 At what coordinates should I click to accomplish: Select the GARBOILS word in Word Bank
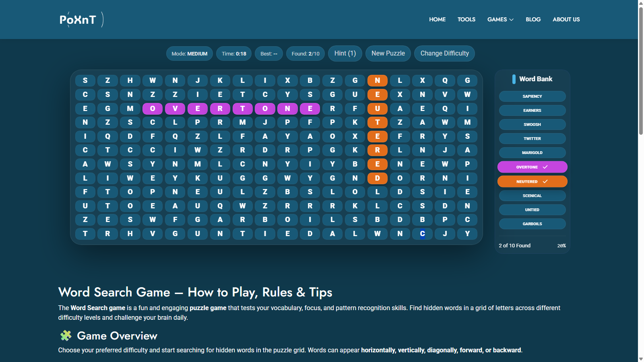[x=532, y=224]
